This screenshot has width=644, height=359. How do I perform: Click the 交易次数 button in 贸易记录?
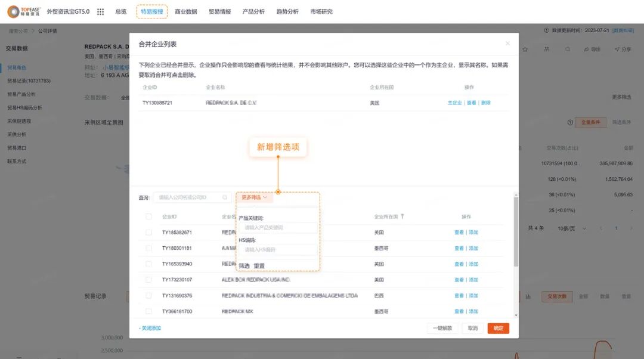coord(557,296)
